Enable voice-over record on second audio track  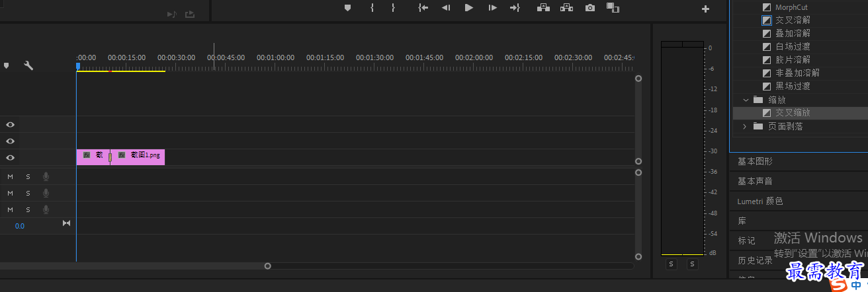point(46,193)
